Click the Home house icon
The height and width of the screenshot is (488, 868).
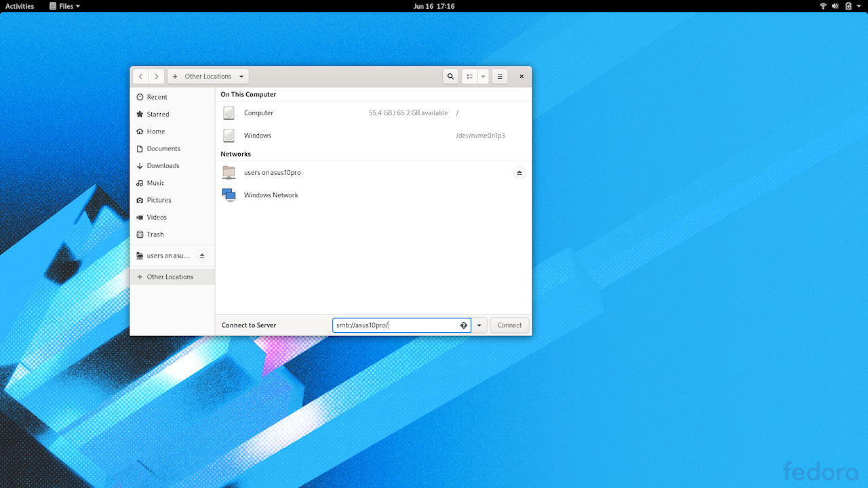pyautogui.click(x=140, y=131)
